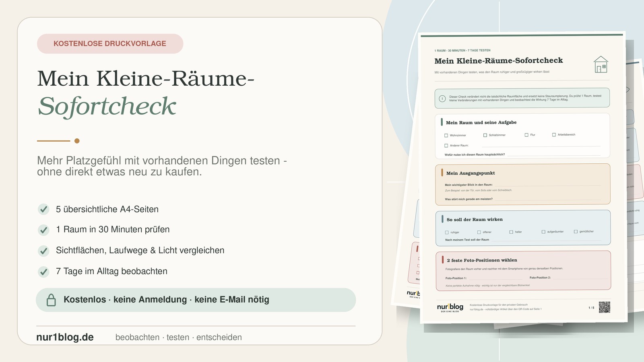Image resolution: width=644 pixels, height=362 pixels.
Task: Click the subtitle 'Mehr Platzgefühl mit vorhandenen Dingen testen'
Action: tap(159, 160)
